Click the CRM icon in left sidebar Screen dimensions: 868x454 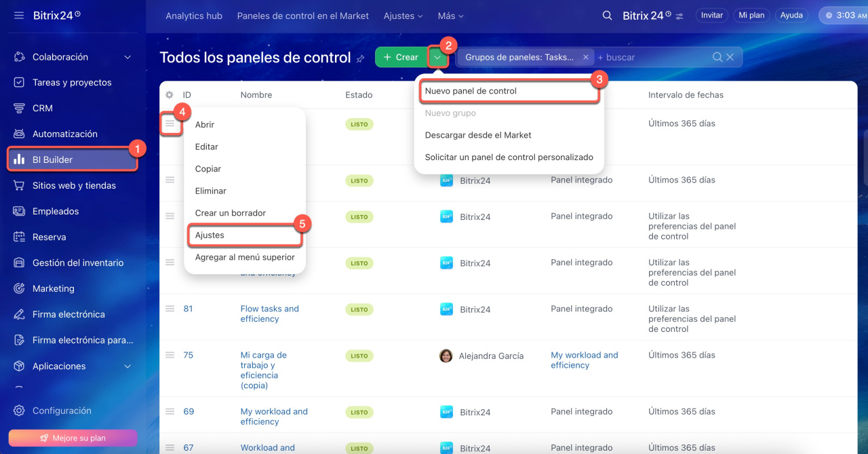click(19, 108)
